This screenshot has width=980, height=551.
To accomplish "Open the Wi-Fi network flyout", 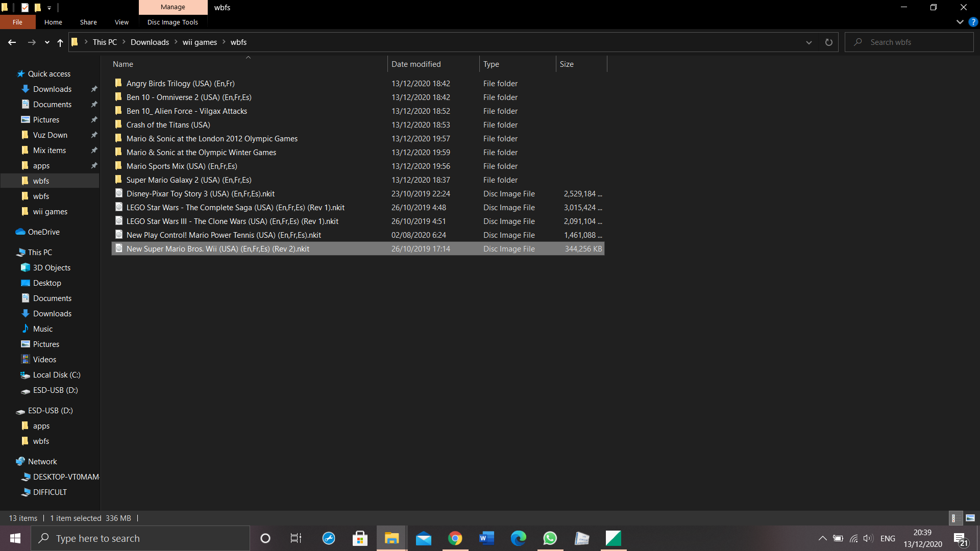I will coord(853,538).
